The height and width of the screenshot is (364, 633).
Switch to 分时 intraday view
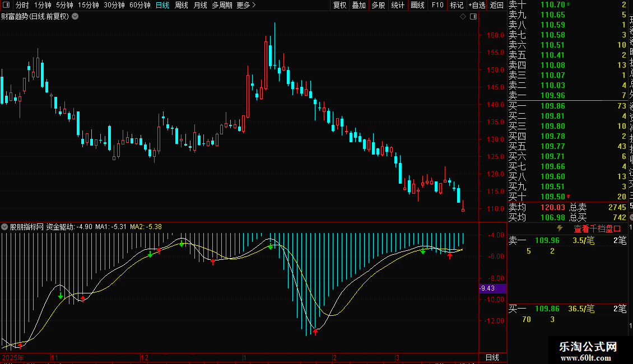click(x=22, y=5)
